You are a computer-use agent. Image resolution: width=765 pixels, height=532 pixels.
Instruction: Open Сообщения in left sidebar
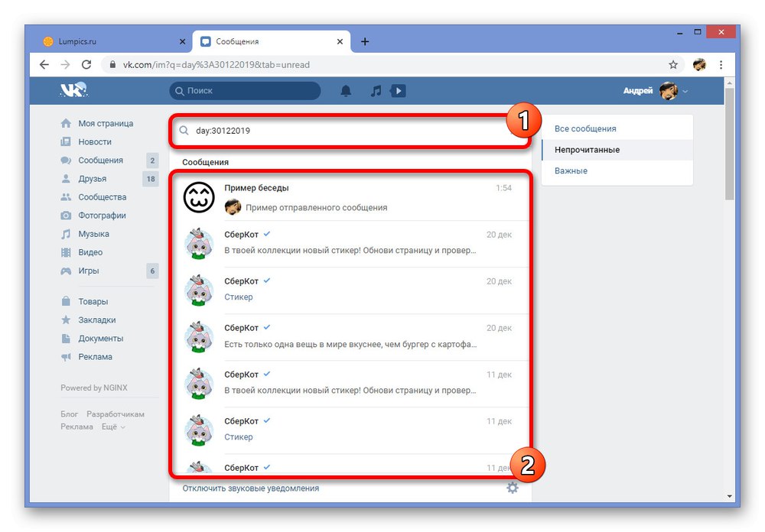coord(100,161)
